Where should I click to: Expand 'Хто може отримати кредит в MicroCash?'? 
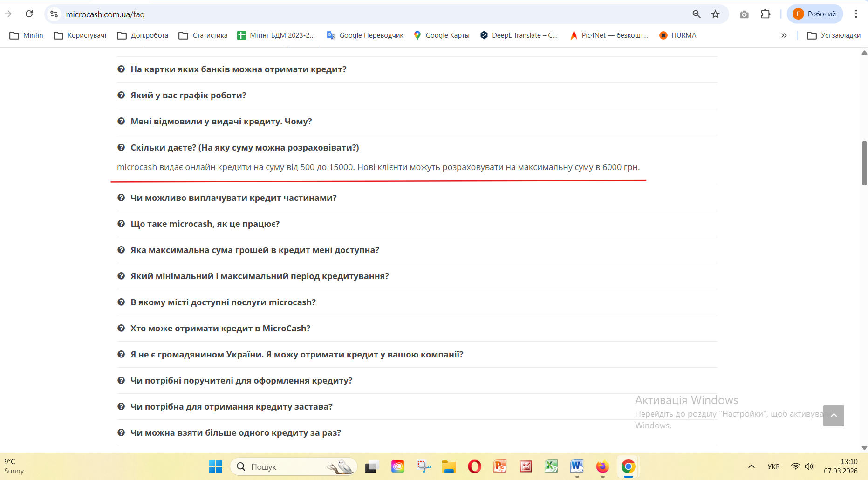(x=417, y=329)
